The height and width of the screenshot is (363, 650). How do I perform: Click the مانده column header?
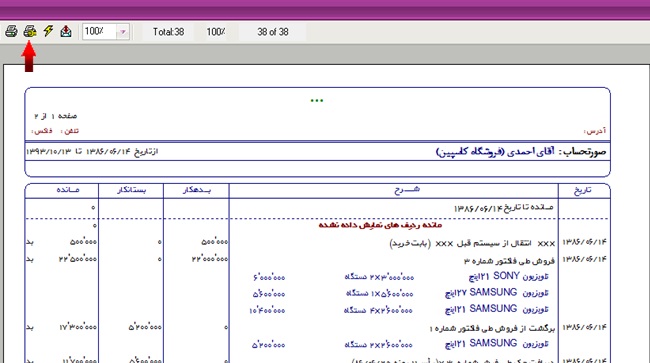click(x=68, y=190)
